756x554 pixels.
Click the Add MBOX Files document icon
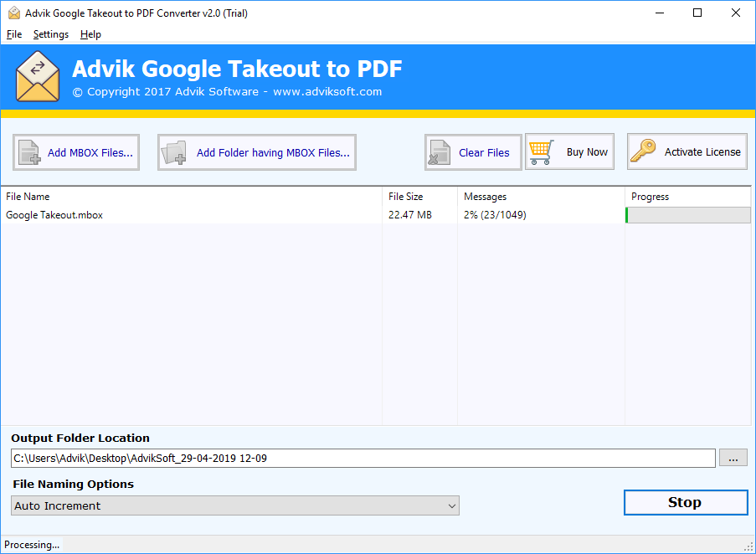tap(29, 152)
